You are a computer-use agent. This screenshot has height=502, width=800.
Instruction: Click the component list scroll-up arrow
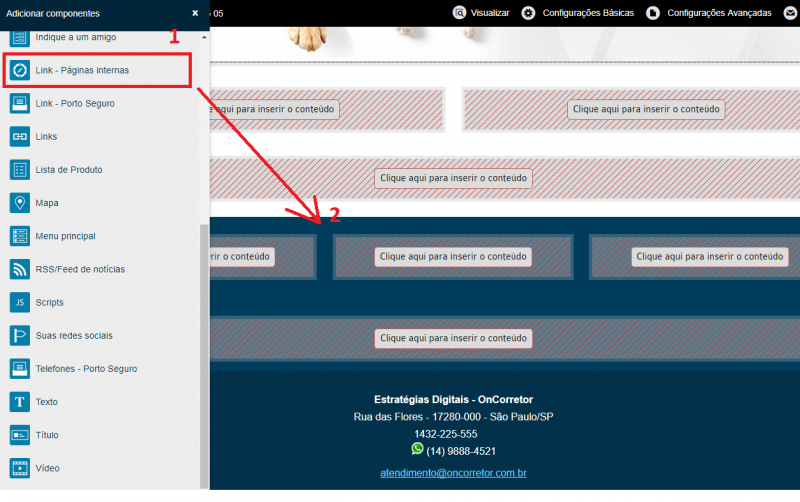[x=204, y=37]
